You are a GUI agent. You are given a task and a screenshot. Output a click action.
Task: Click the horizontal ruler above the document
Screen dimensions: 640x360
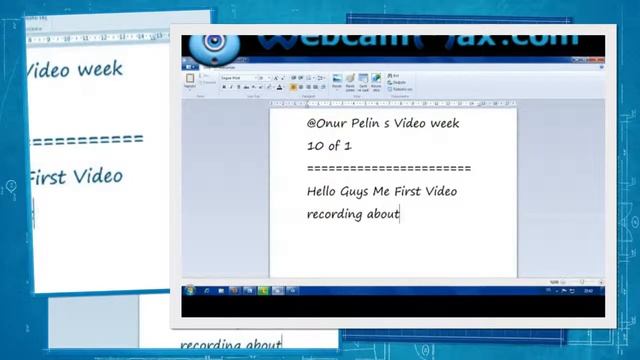click(x=393, y=104)
